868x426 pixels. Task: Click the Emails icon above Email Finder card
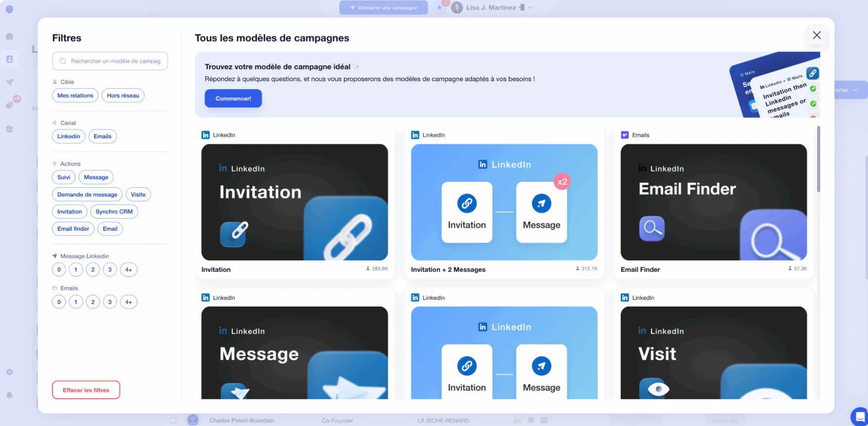pyautogui.click(x=625, y=135)
